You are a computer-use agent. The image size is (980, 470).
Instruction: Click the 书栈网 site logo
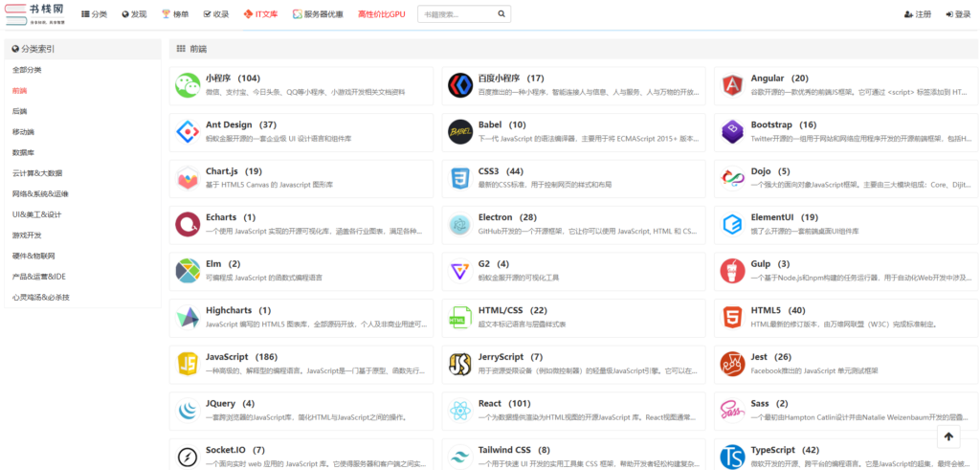coord(35,13)
